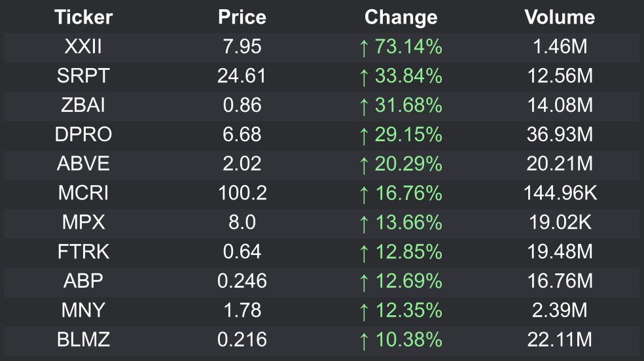Open the MNY ticker symbol
This screenshot has height=361, width=644.
coord(83,310)
